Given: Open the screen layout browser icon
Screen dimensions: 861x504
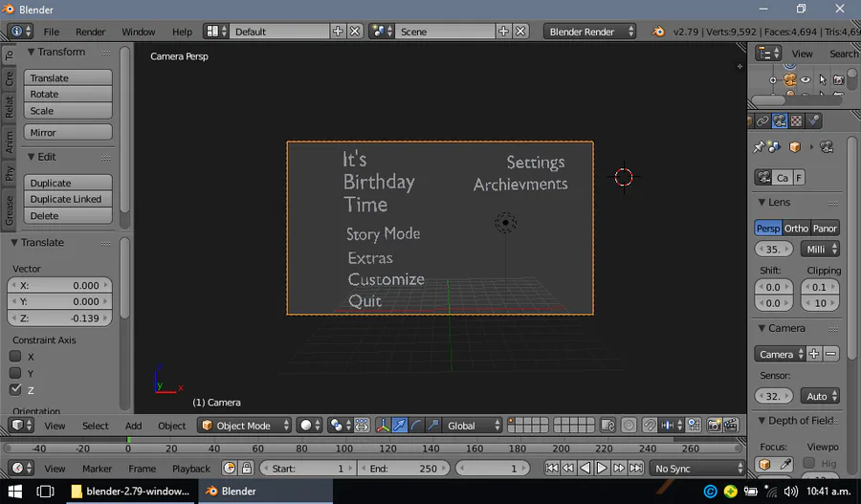Looking at the screenshot, I should coord(216,32).
